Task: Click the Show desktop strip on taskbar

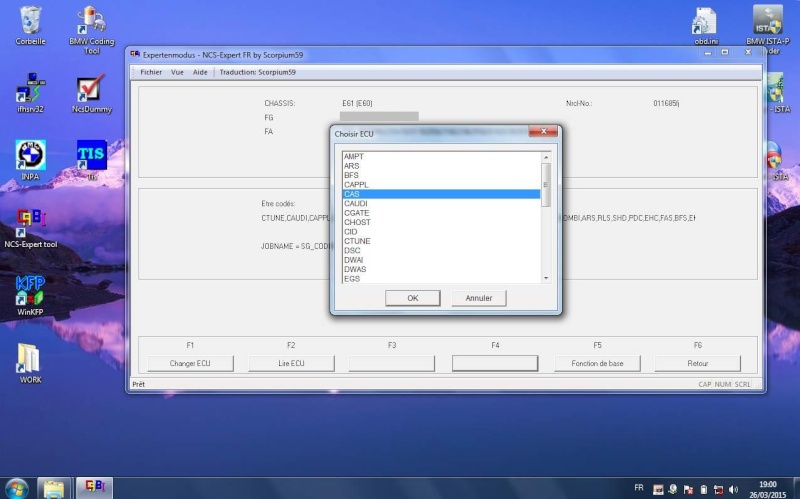Action: coord(796,489)
